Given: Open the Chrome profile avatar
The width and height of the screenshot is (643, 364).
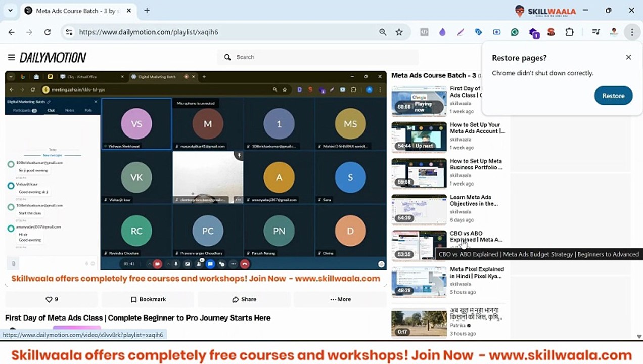Looking at the screenshot, I should [614, 32].
